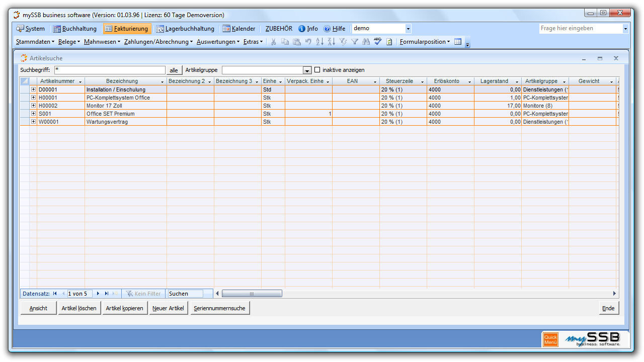
Task: Switch to Lagerbuchhaltung module
Action: pyautogui.click(x=185, y=29)
